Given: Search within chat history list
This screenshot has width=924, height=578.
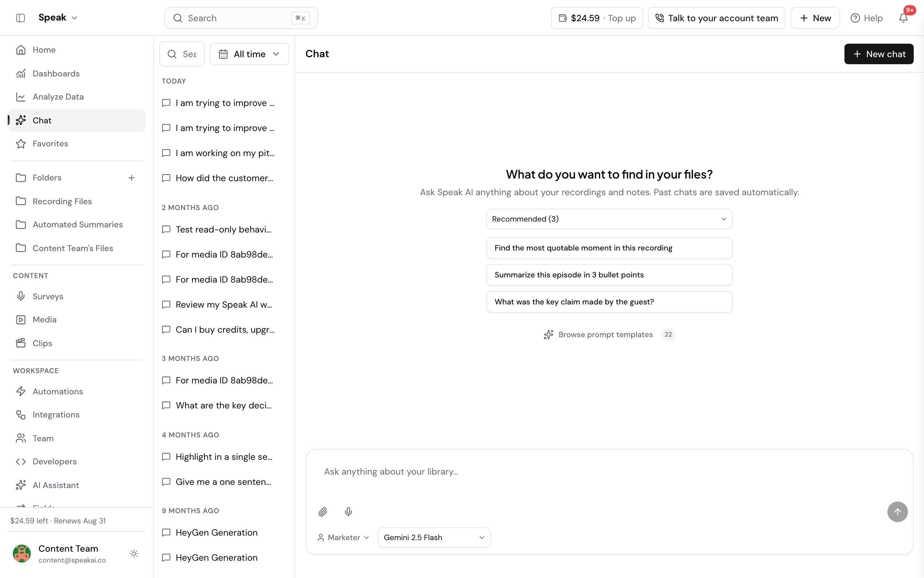Looking at the screenshot, I should (182, 54).
